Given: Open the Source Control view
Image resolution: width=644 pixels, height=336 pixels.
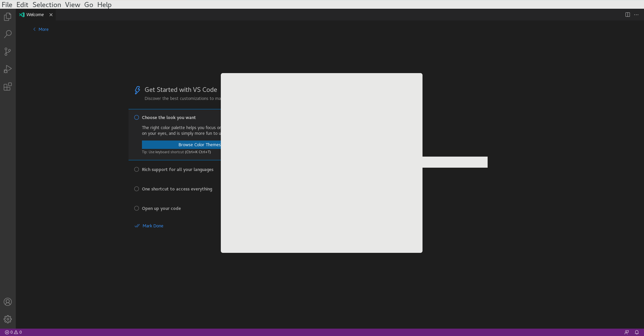Looking at the screenshot, I should (7, 51).
